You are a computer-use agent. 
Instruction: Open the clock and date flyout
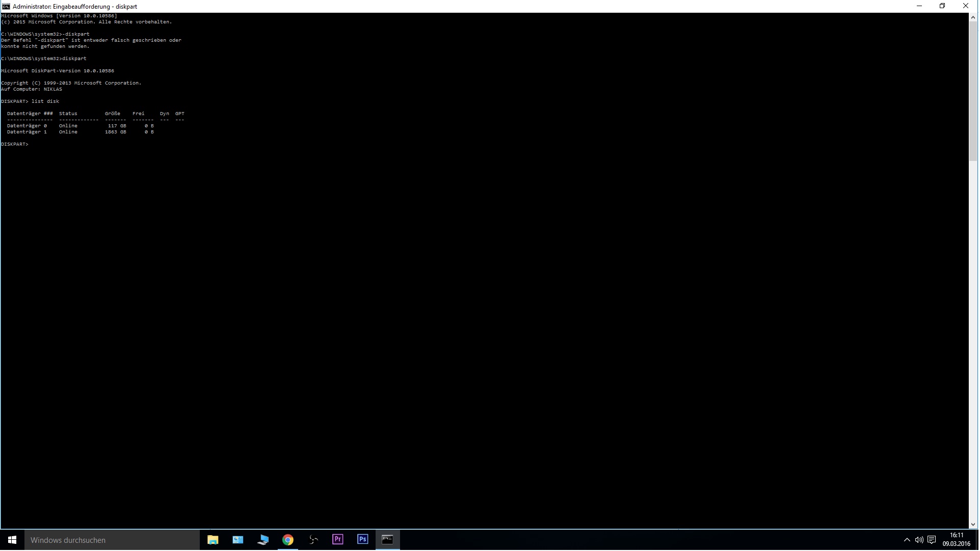click(x=957, y=540)
